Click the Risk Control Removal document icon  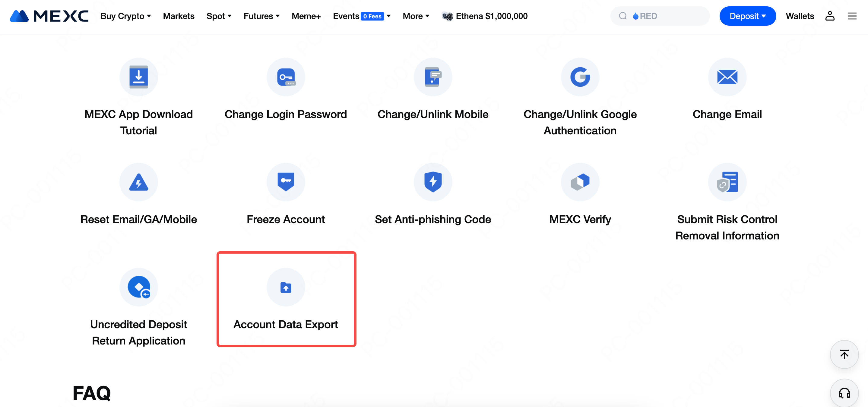tap(727, 182)
